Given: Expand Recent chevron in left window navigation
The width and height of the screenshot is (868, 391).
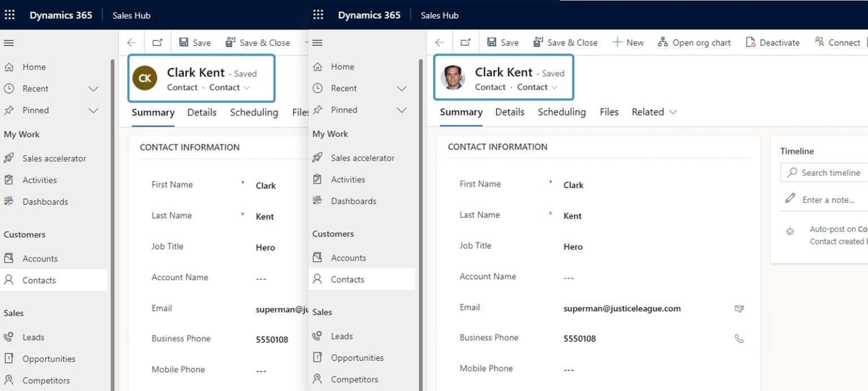Looking at the screenshot, I should coord(94,89).
